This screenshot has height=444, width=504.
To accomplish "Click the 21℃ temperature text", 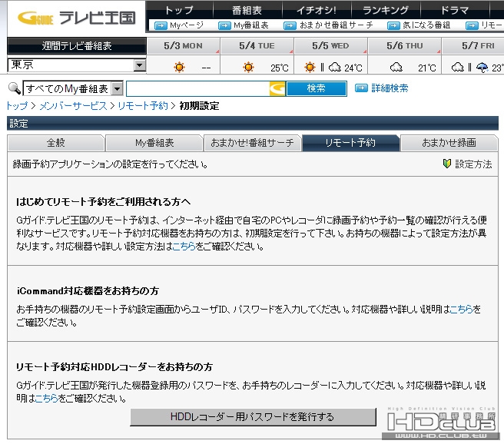I will (427, 68).
